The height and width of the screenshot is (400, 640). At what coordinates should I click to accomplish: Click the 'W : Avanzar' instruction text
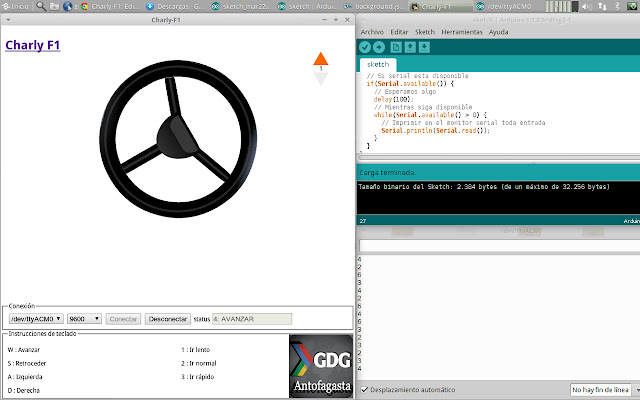pyautogui.click(x=24, y=350)
